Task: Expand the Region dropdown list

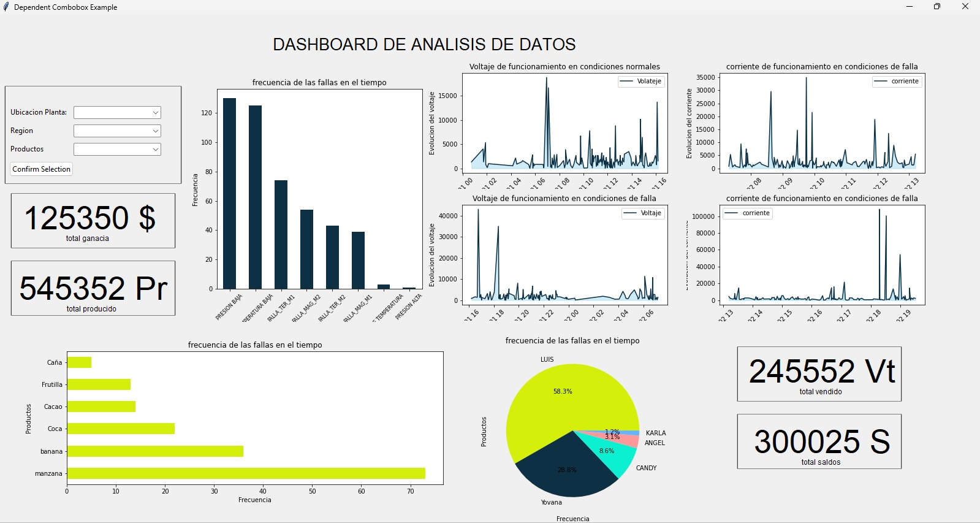Action: click(x=156, y=131)
